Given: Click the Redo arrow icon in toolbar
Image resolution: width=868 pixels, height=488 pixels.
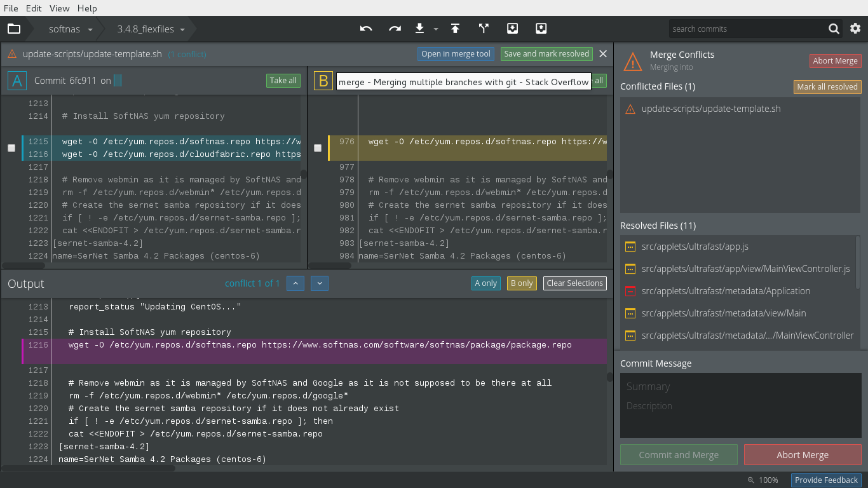Looking at the screenshot, I should 395,29.
